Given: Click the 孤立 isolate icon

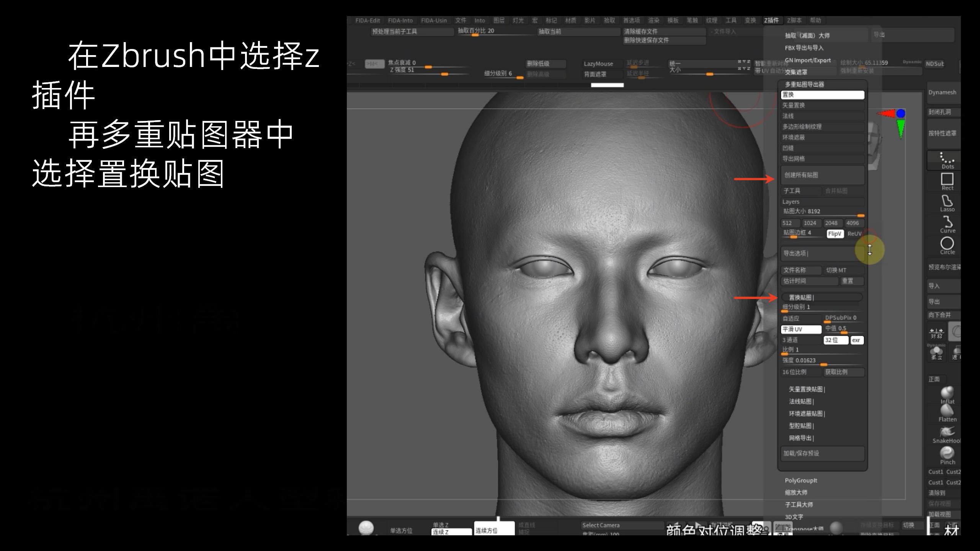Looking at the screenshot, I should tap(936, 353).
